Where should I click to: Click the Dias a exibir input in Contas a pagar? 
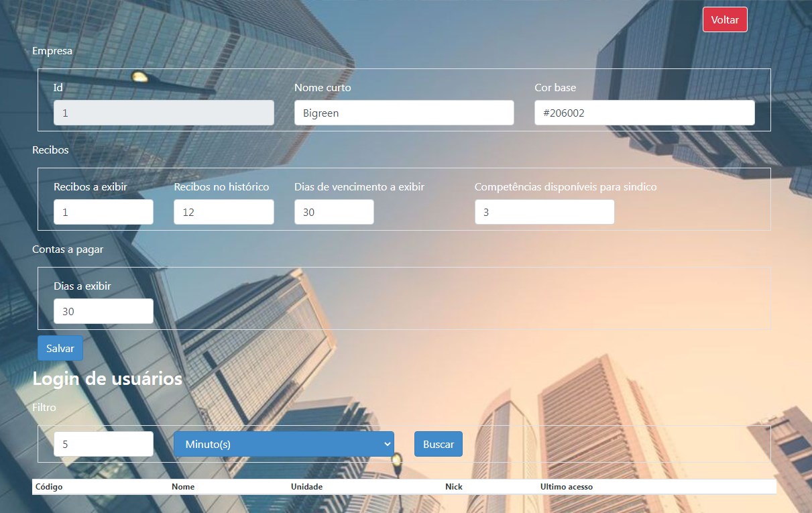103,311
